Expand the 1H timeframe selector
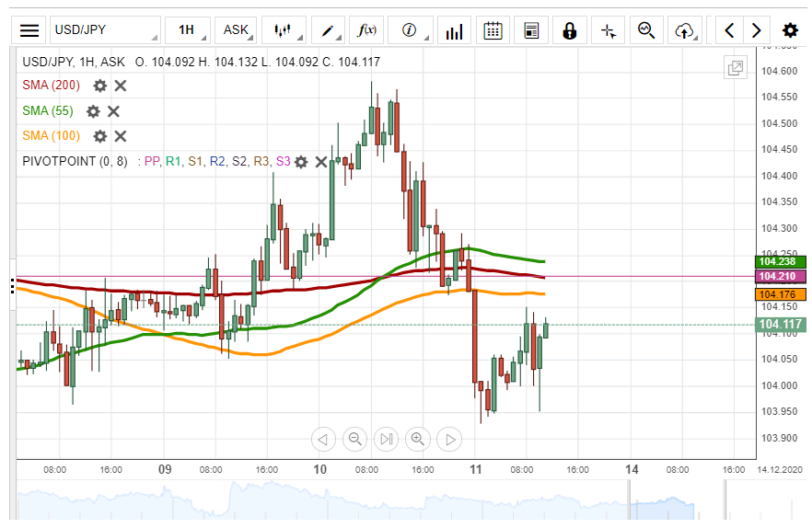This screenshot has width=812, height=528. [x=188, y=30]
